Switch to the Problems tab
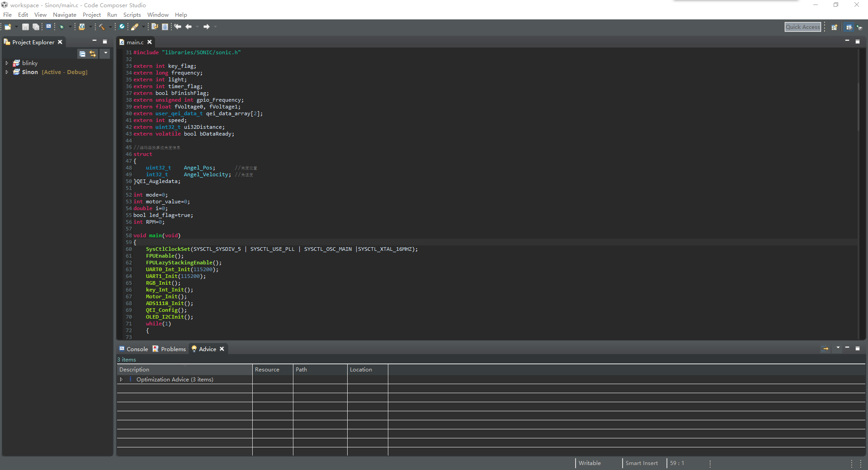This screenshot has width=868, height=470. point(169,349)
